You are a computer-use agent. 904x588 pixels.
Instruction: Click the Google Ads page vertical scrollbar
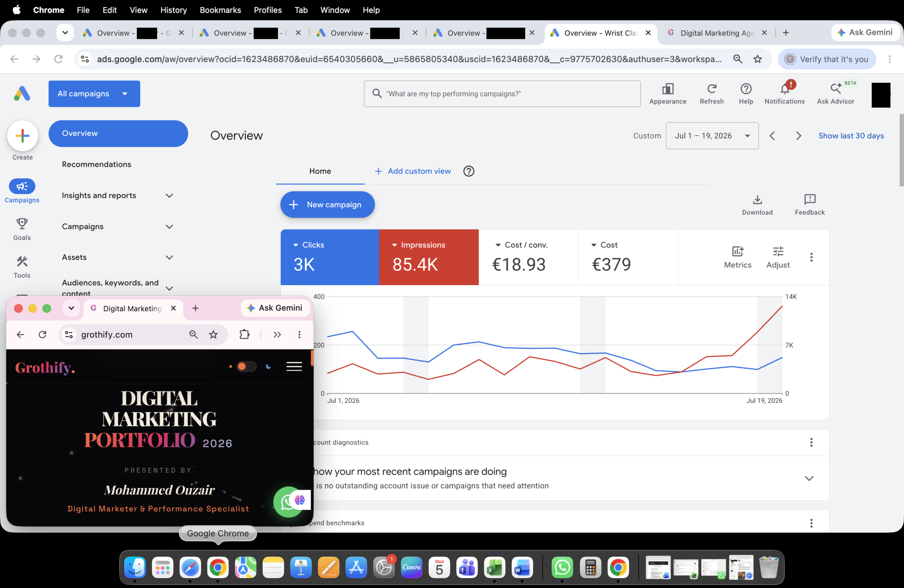pos(901,150)
